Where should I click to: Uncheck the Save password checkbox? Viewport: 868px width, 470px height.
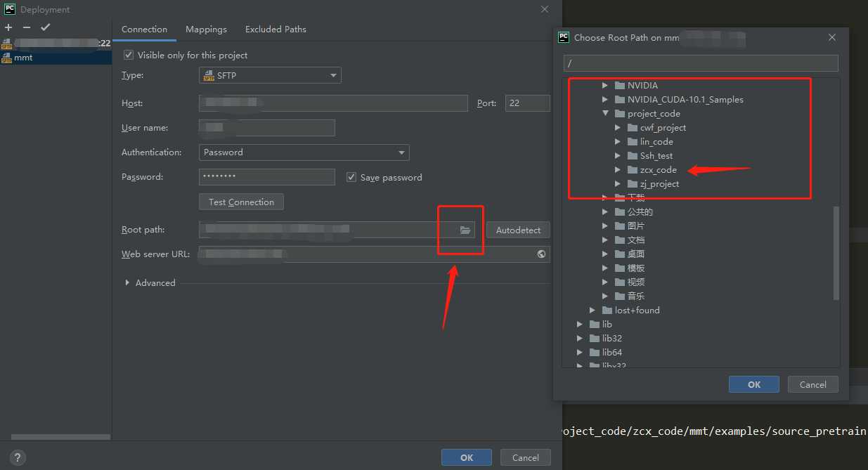(351, 177)
